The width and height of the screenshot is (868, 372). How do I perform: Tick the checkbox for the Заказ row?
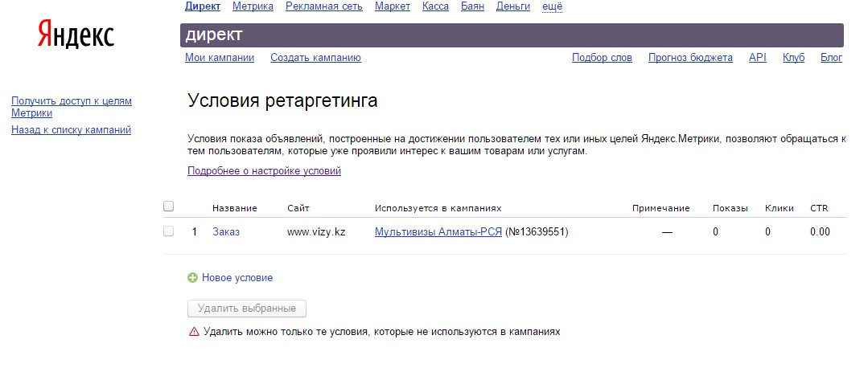tap(169, 231)
